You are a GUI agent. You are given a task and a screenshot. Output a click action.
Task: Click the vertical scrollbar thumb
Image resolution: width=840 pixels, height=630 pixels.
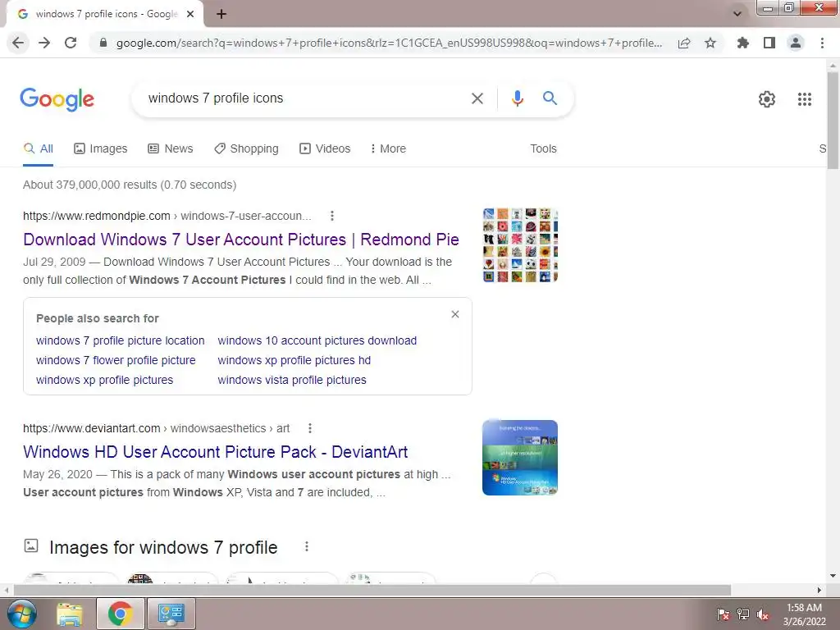point(833,121)
